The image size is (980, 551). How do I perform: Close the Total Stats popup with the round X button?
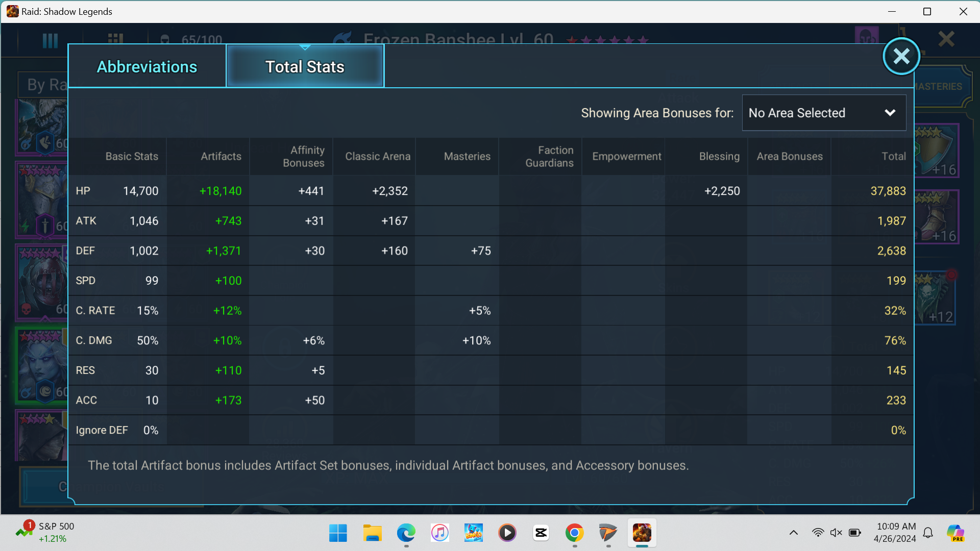[x=901, y=56]
